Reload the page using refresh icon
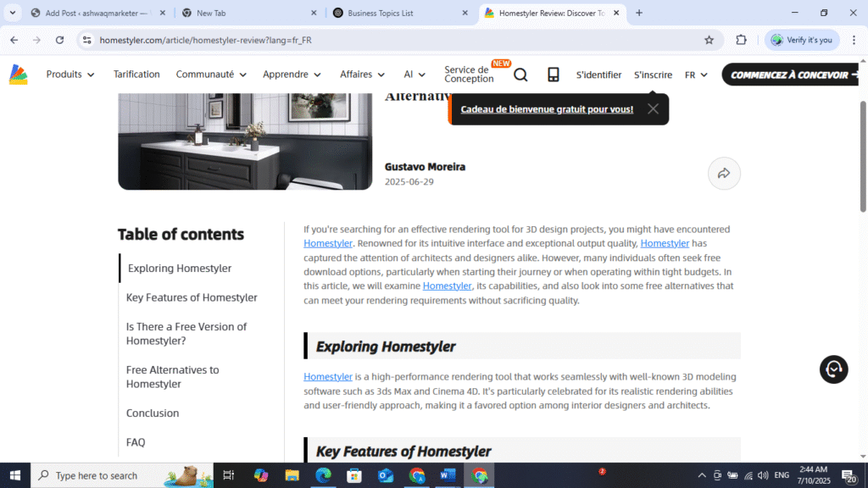The height and width of the screenshot is (488, 868). point(59,40)
